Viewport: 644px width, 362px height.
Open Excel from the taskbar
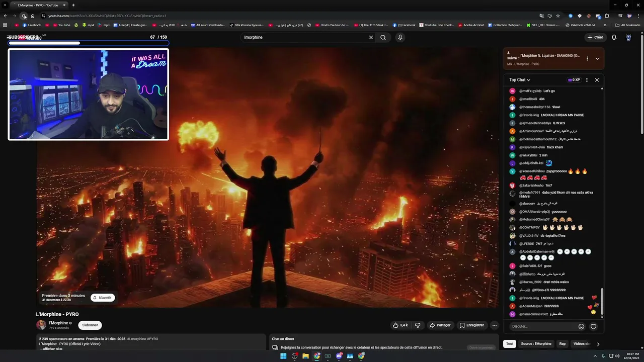328,356
